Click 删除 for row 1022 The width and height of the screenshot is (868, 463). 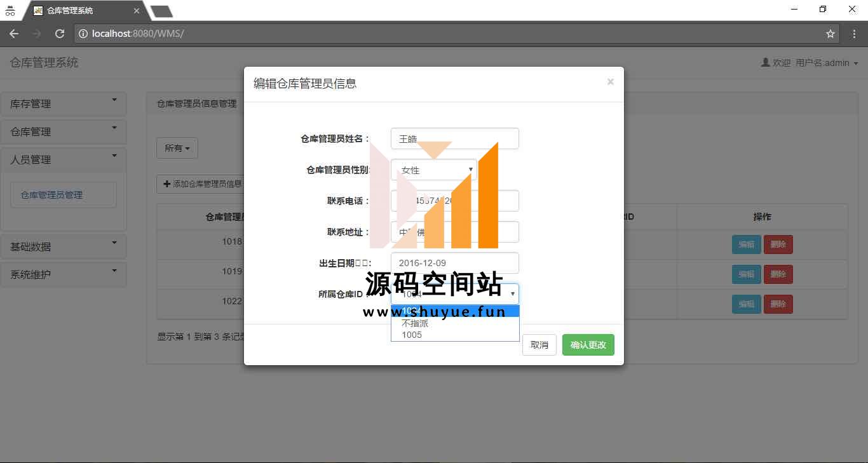tap(778, 304)
